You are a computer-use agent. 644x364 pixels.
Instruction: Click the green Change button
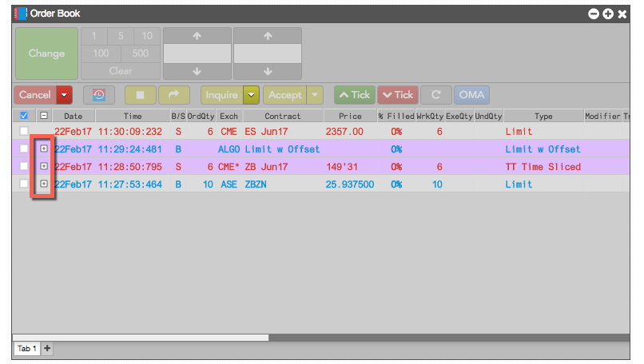[46, 53]
